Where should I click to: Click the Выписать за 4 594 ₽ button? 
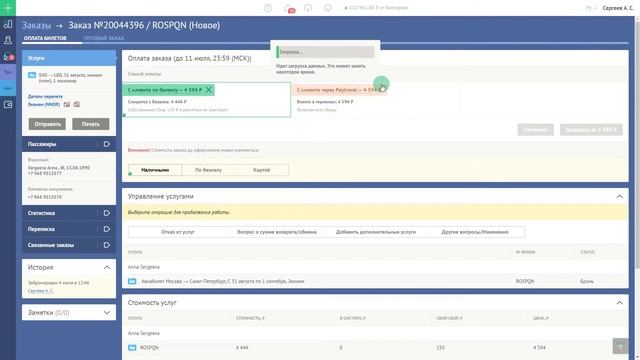tap(591, 130)
